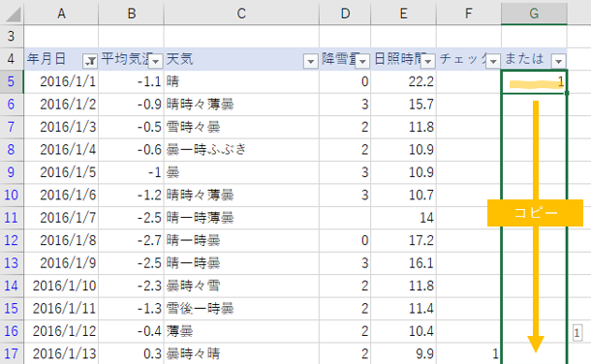Click weather cell 薄曇 in row 16

[x=241, y=331]
